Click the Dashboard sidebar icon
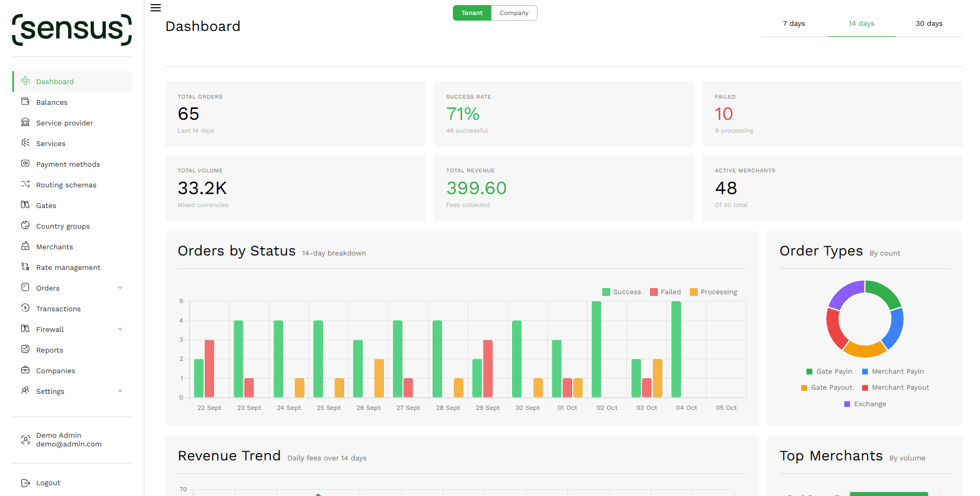Screen dimensions: 980x496 [x=25, y=81]
